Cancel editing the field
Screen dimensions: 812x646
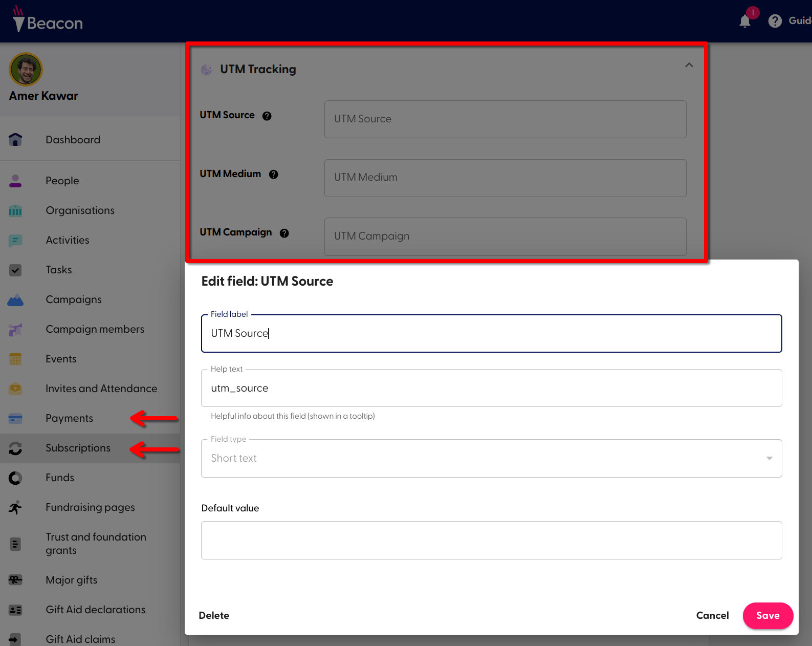click(x=712, y=616)
